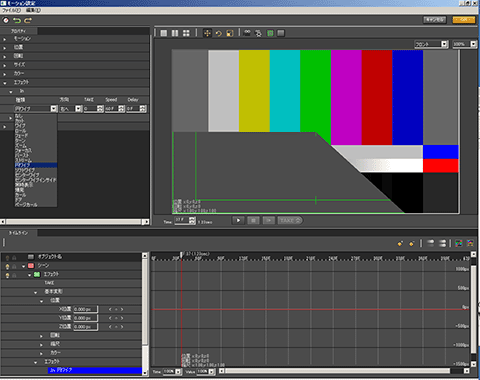Click the first colorful graph icon in timeline toolbar
Screen dimensions: 480x380
point(459,243)
